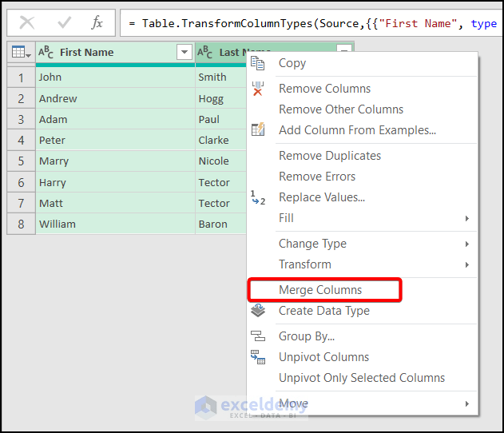Select row number 2 header

click(21, 98)
